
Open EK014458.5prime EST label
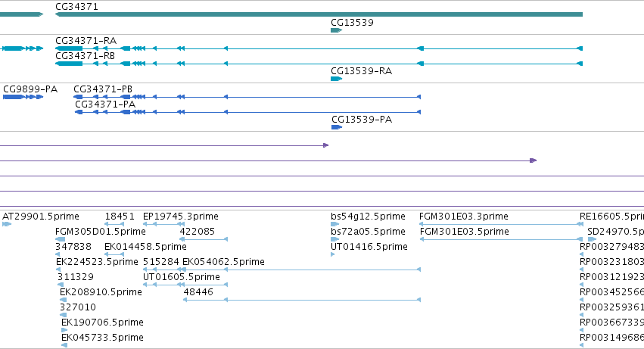145,247
